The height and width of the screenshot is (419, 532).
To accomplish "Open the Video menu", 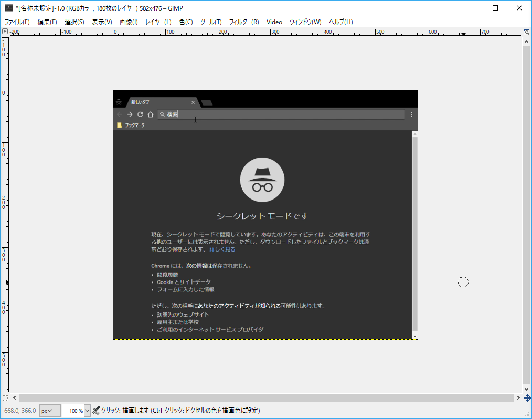I will coord(274,22).
